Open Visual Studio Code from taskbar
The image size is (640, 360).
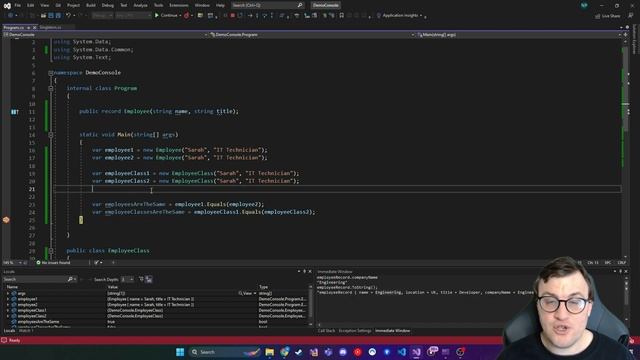point(402,352)
